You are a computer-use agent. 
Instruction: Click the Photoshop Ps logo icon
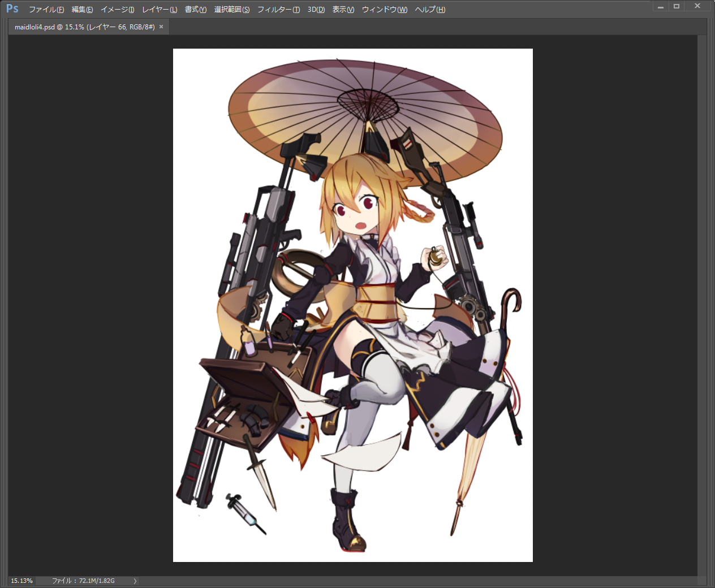click(x=12, y=9)
